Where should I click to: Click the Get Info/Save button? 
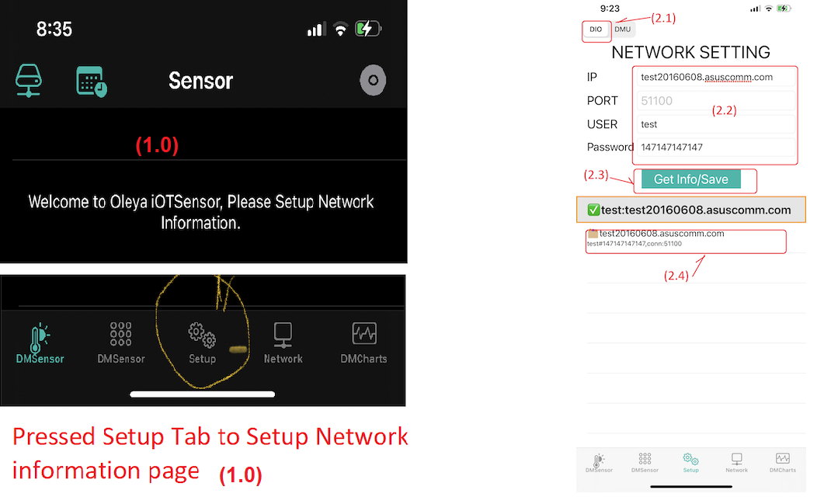point(691,179)
